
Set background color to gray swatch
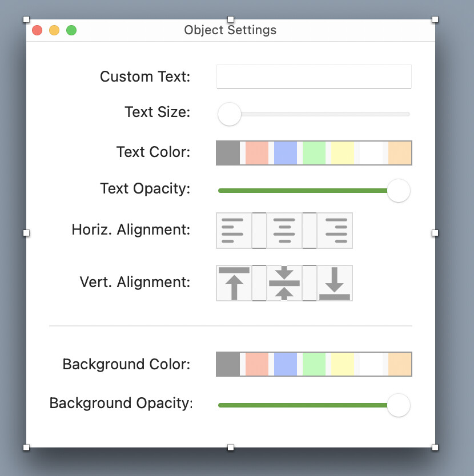pyautogui.click(x=228, y=364)
